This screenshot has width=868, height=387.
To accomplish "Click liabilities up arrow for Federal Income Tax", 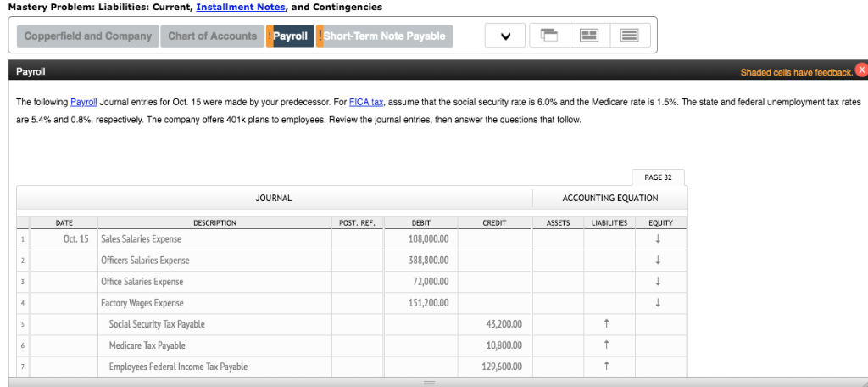I will pos(607,366).
